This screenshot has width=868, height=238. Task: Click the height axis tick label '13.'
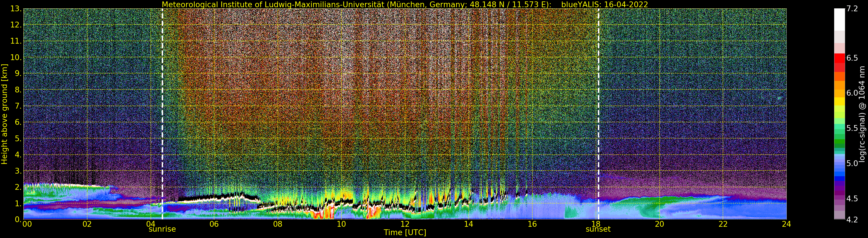[x=16, y=9]
